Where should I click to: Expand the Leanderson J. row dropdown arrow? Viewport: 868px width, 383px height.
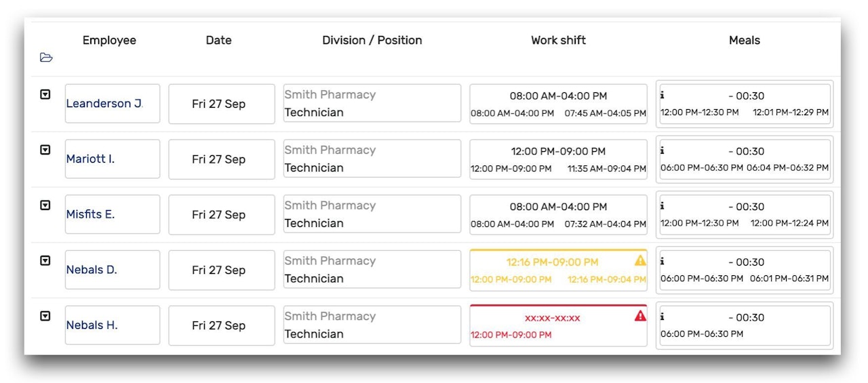click(x=45, y=95)
